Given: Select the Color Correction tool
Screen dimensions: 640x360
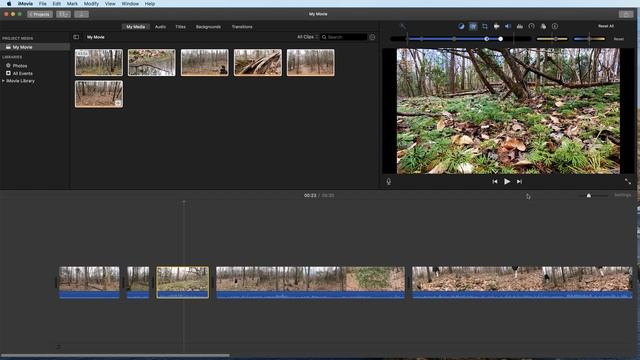Looking at the screenshot, I should 473,26.
